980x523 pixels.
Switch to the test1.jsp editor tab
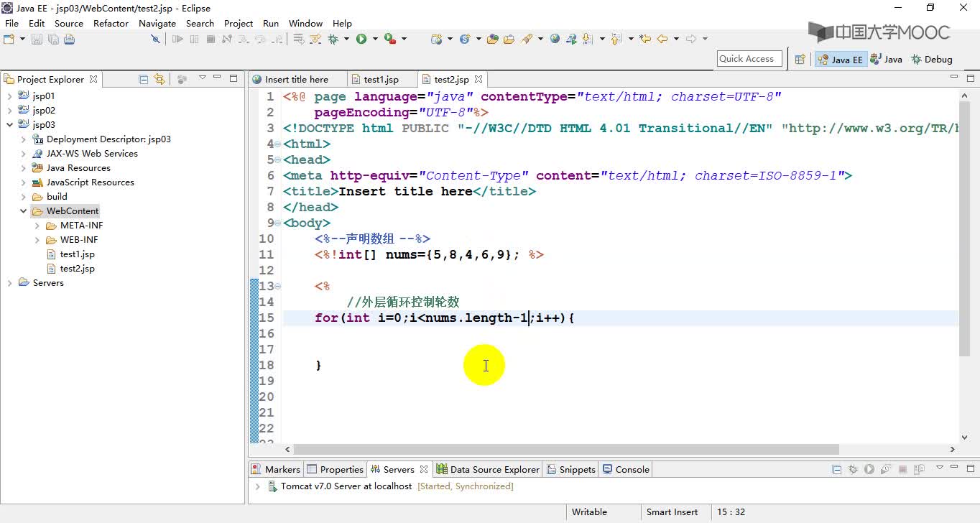tap(382, 79)
